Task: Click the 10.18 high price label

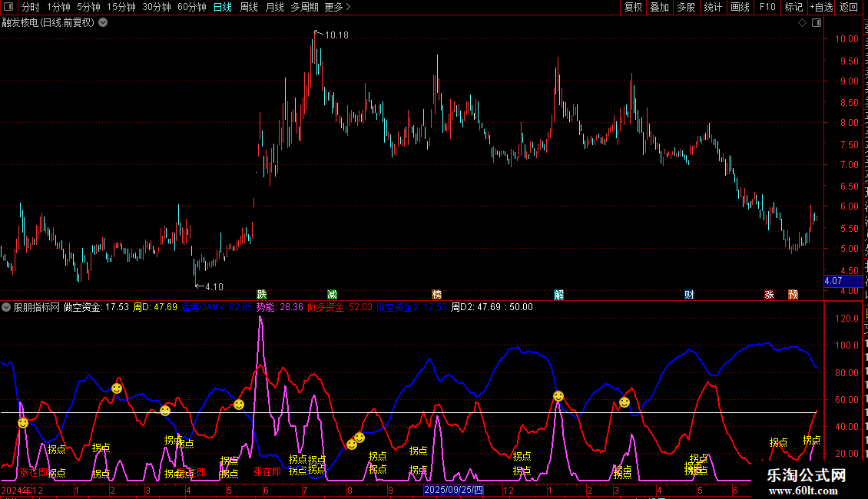Action: click(x=336, y=35)
